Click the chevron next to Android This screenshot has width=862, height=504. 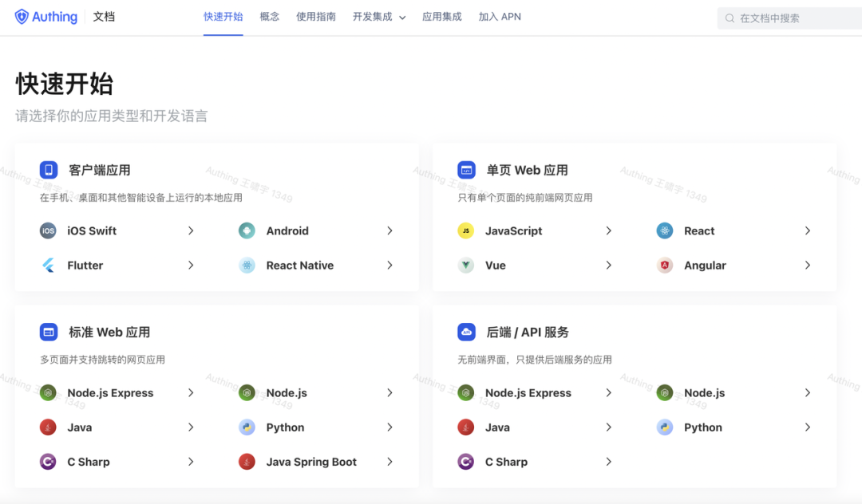point(389,230)
